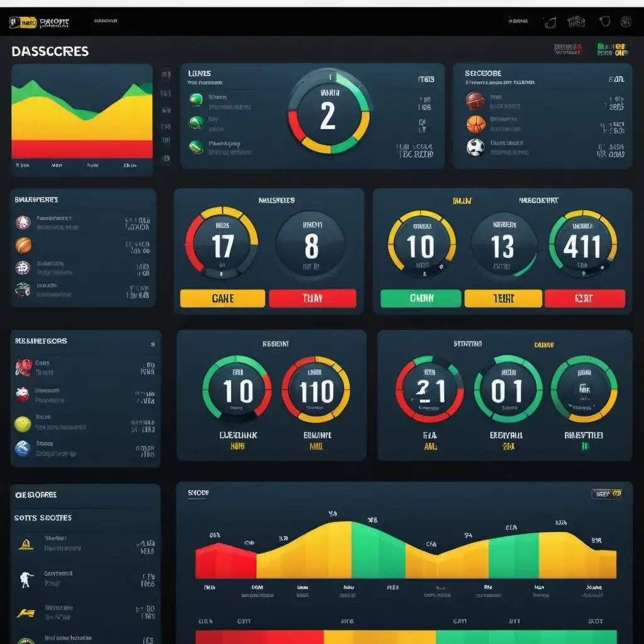Toggle the red-green indicator below the header

567,50
